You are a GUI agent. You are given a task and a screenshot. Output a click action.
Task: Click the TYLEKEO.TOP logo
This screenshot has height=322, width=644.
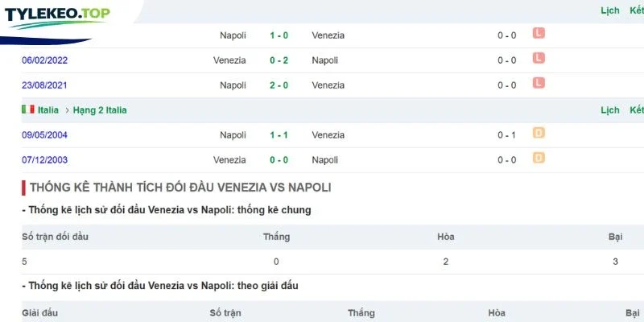point(57,17)
